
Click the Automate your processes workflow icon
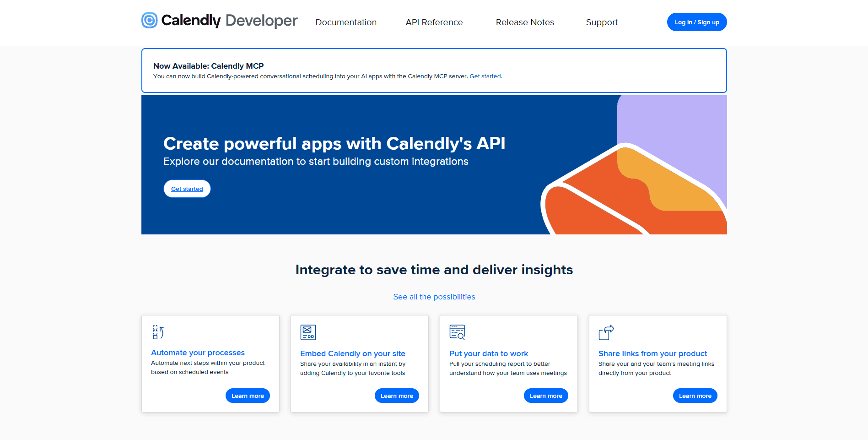(158, 332)
